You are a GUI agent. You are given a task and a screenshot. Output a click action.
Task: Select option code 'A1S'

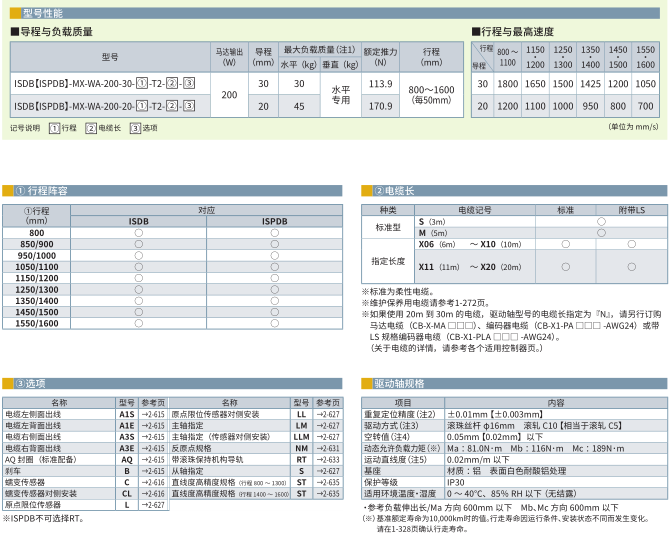(x=127, y=414)
